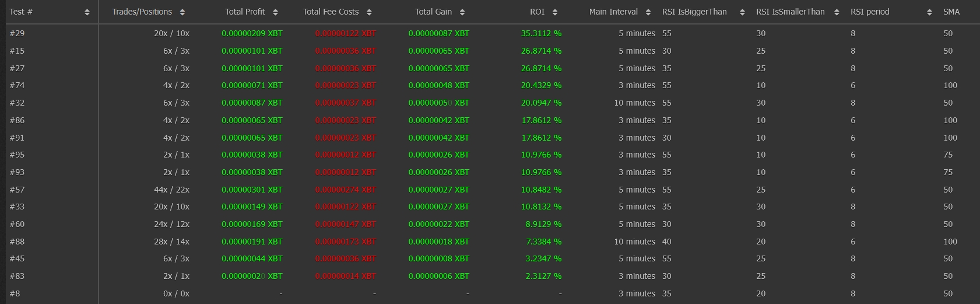Toggle ROI column sort arrows
This screenshot has height=304, width=980.
(x=554, y=12)
